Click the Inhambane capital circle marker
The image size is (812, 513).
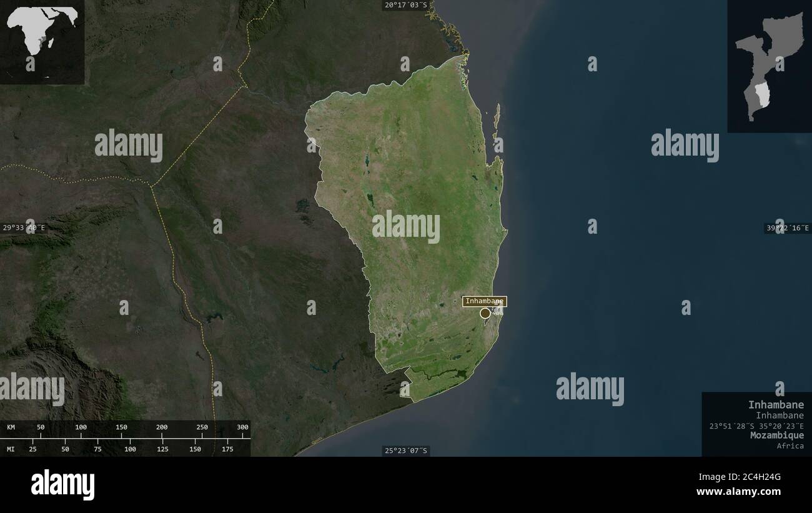pyautogui.click(x=485, y=313)
